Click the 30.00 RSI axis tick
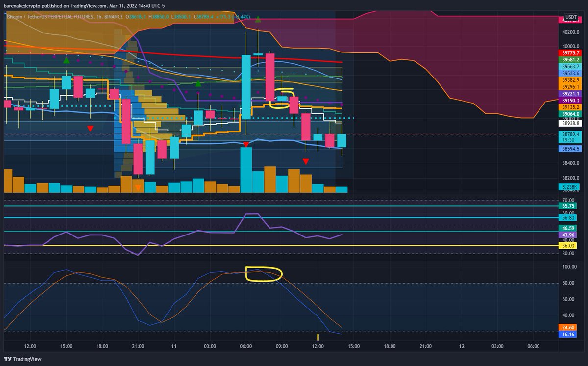The width and height of the screenshot is (588, 366). 568,253
